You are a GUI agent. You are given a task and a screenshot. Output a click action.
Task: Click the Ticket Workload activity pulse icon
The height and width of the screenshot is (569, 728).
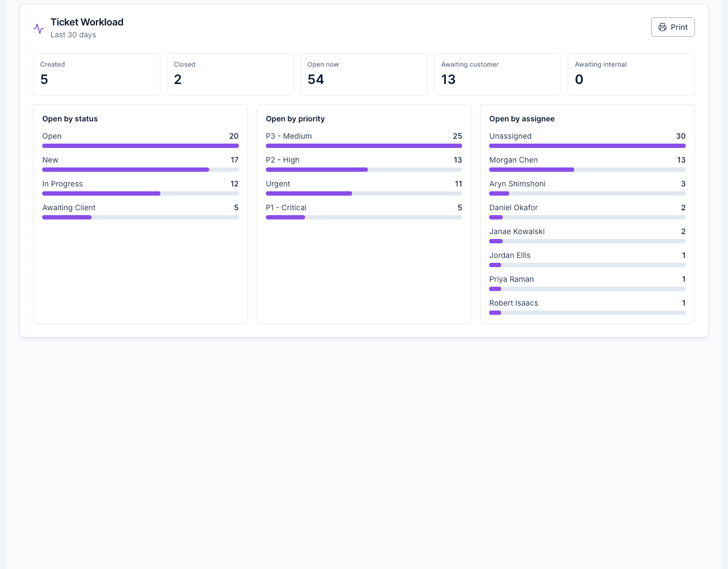38,28
